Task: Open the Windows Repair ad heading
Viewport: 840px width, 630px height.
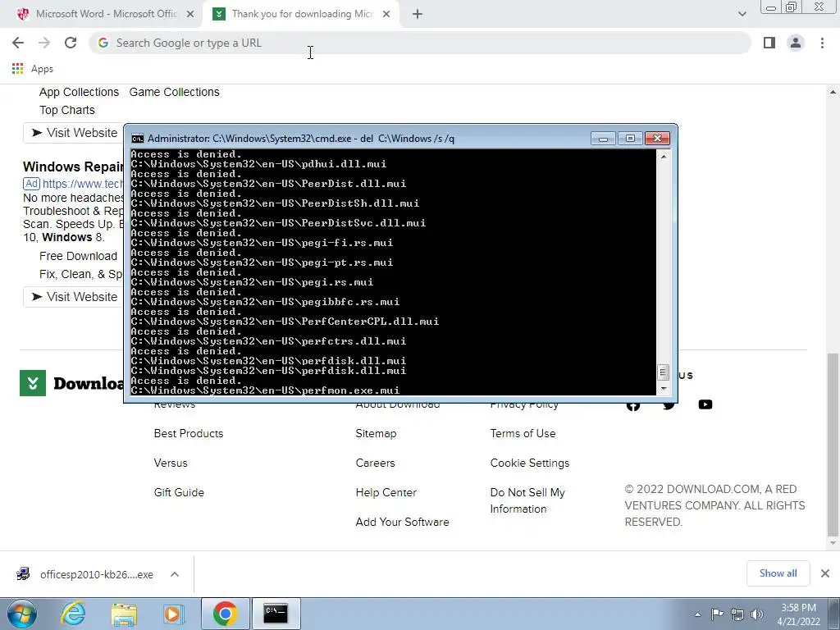Action: click(x=73, y=167)
